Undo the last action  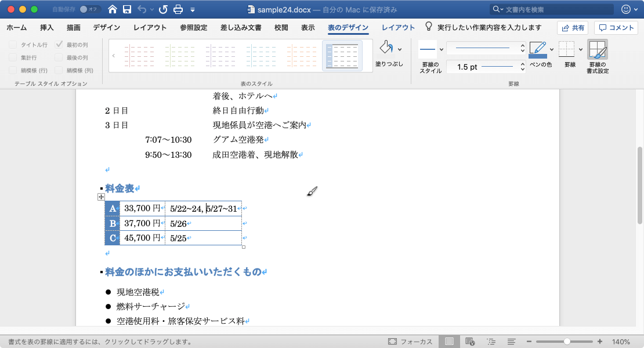click(142, 9)
